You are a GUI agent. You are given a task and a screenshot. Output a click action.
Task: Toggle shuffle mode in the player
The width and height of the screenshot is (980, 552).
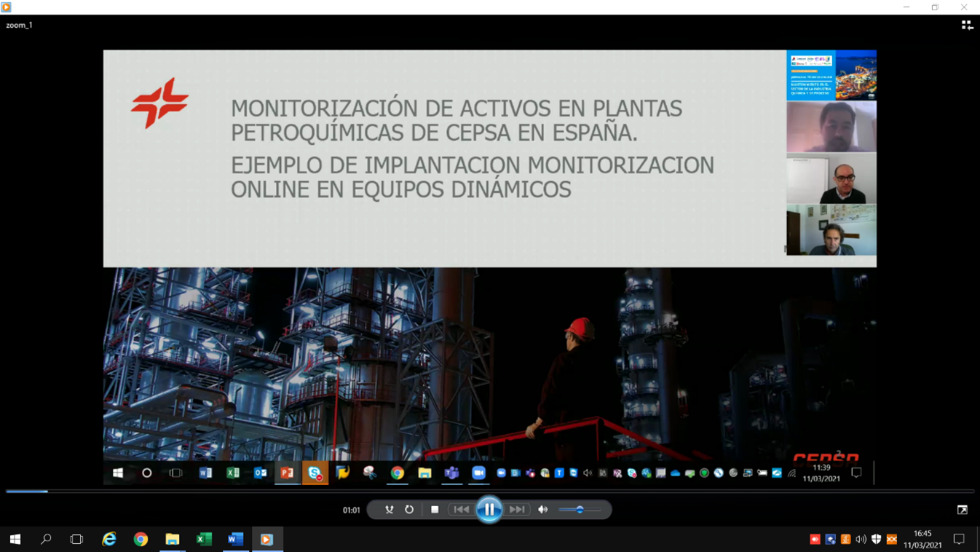tap(390, 510)
